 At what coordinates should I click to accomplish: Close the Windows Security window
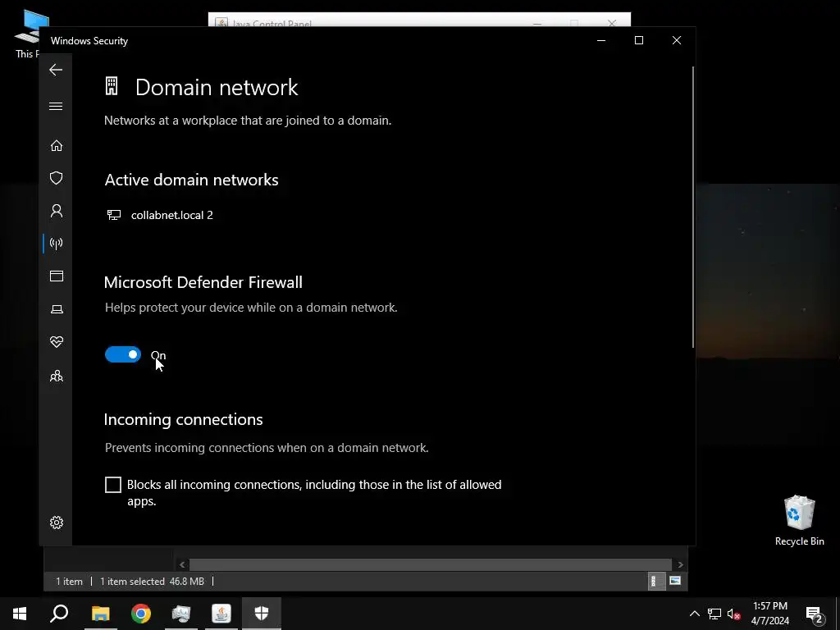click(x=677, y=41)
